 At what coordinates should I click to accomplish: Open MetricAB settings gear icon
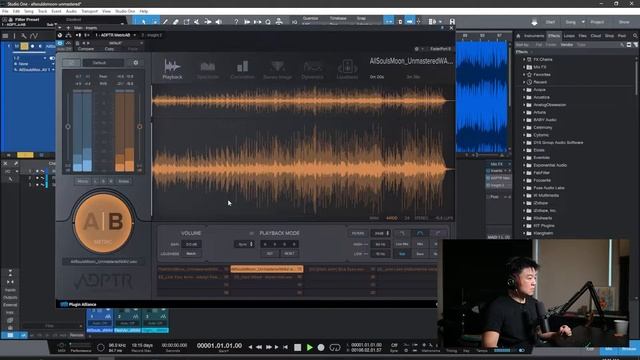click(136, 63)
